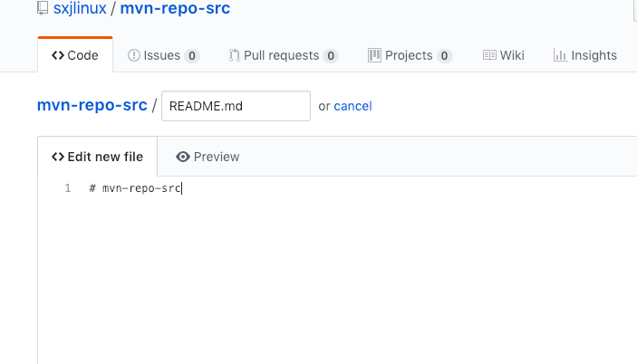Click the Issues exclamation circle icon

click(134, 55)
